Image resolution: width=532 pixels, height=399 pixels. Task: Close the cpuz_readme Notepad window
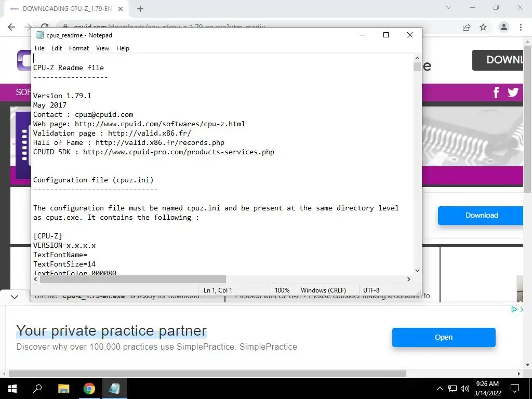click(410, 35)
